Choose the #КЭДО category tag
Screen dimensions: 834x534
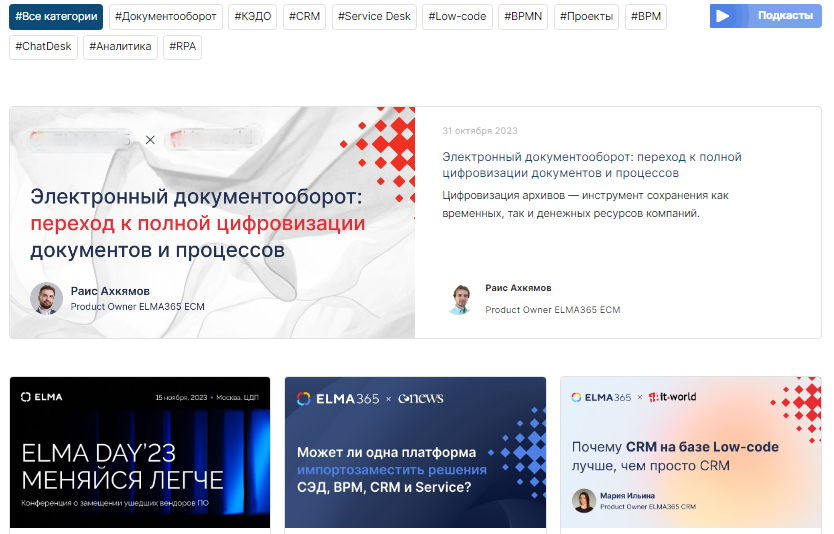253,16
